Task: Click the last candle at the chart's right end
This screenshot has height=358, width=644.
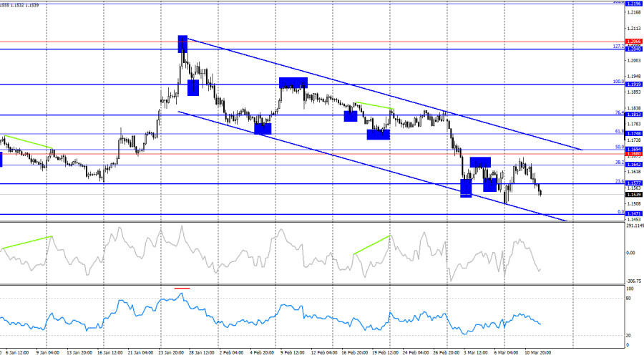Action: click(542, 190)
